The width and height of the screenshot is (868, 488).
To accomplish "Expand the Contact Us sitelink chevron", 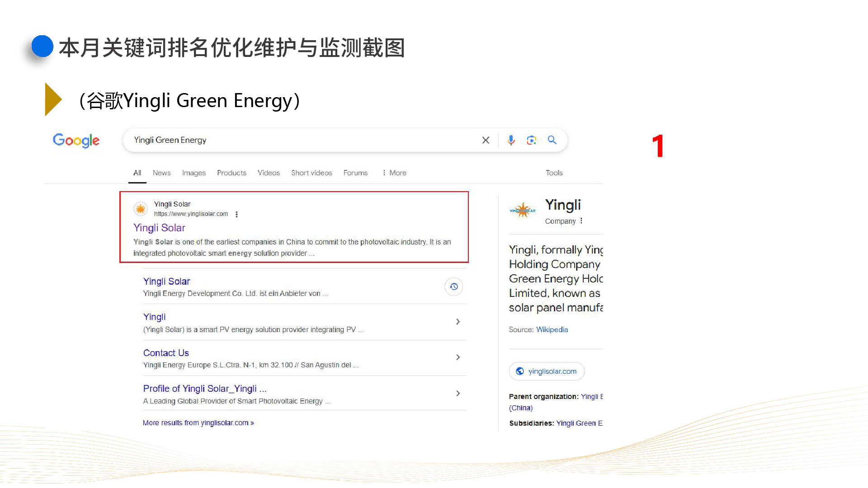I will click(458, 357).
